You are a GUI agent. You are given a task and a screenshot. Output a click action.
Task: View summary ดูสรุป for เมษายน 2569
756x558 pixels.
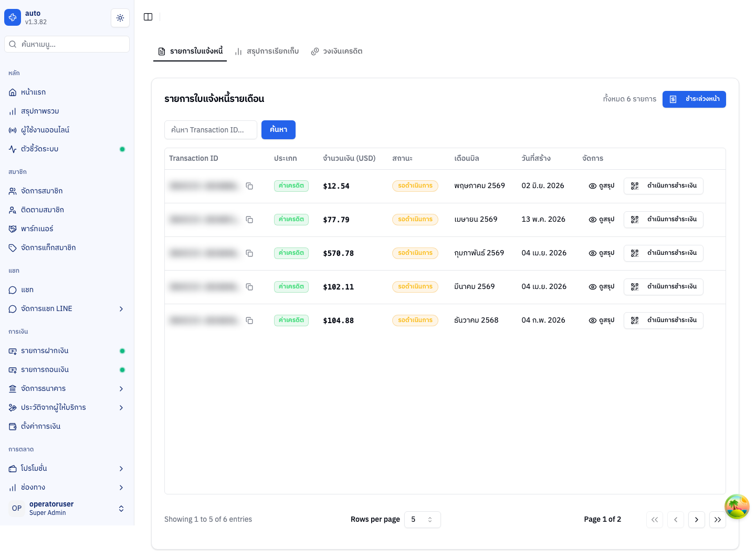click(x=601, y=220)
